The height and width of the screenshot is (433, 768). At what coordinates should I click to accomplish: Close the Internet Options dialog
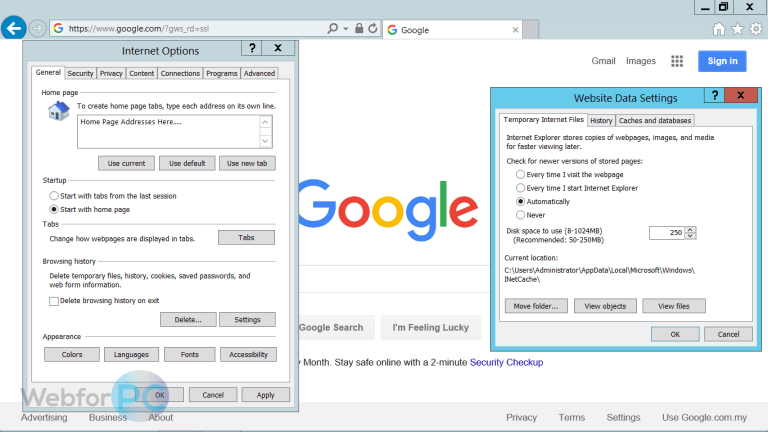pyautogui.click(x=278, y=48)
